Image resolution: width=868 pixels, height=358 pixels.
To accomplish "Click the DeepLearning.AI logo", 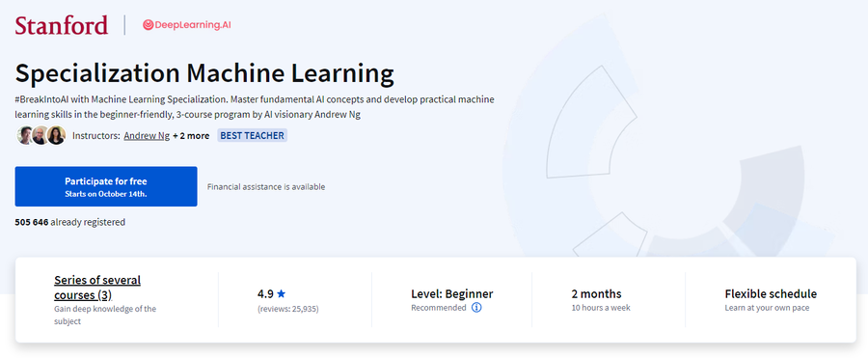I will (186, 25).
